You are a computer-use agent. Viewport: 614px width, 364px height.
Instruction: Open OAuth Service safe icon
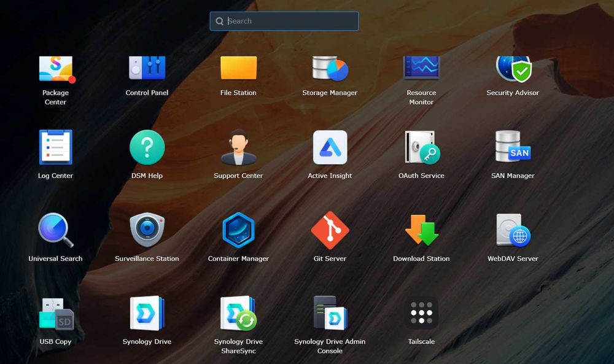422,147
